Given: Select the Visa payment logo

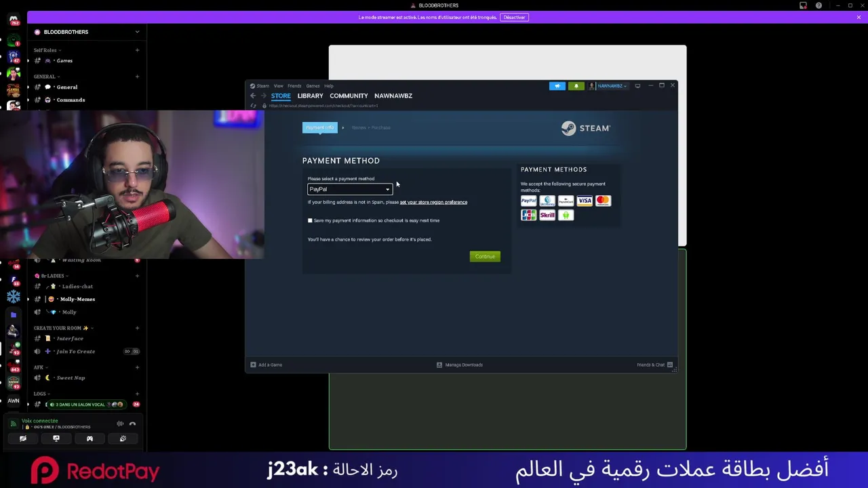Looking at the screenshot, I should pos(585,201).
